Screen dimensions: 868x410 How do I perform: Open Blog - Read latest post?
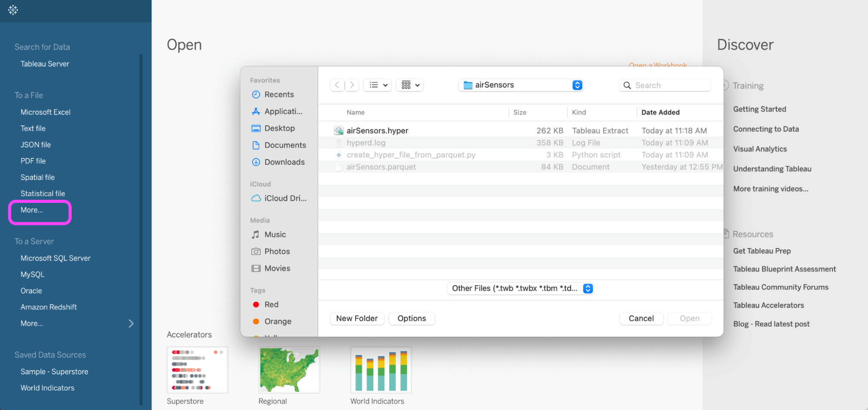coord(771,324)
